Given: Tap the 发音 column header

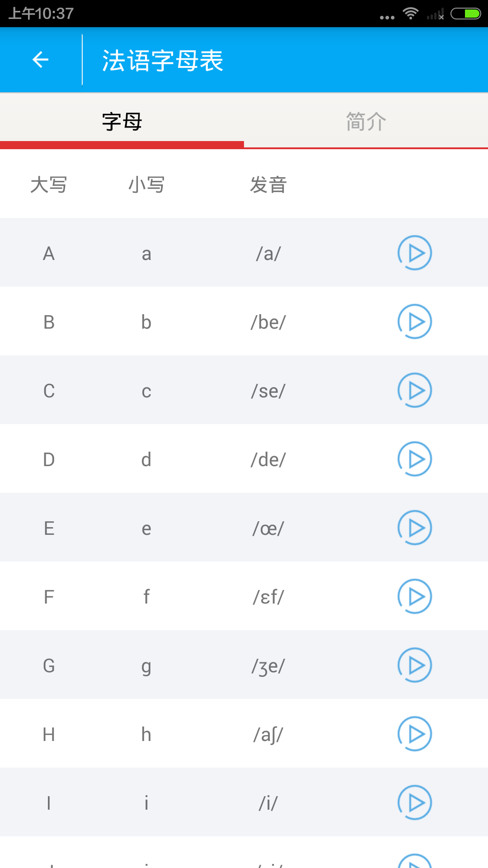Looking at the screenshot, I should (x=268, y=185).
